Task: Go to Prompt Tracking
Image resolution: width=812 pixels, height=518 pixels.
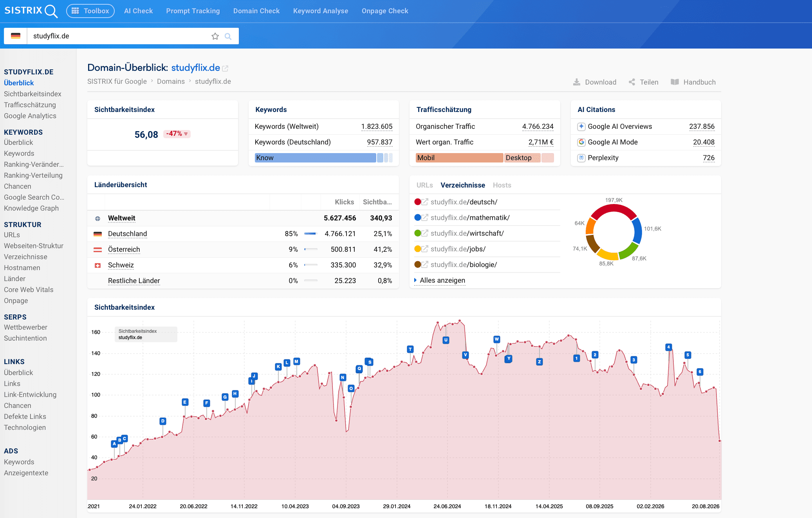Action: pyautogui.click(x=193, y=11)
